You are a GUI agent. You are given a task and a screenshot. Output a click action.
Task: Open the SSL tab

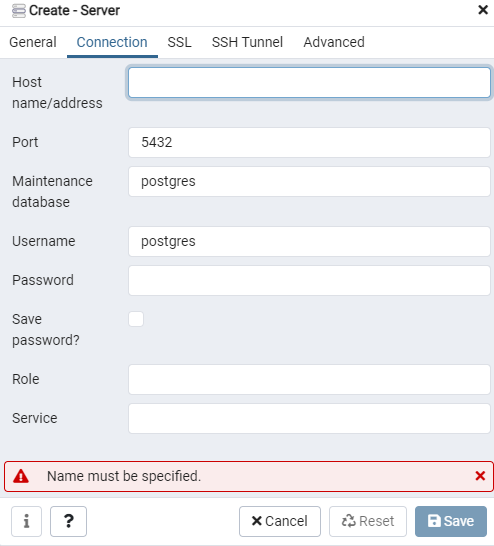tap(179, 42)
